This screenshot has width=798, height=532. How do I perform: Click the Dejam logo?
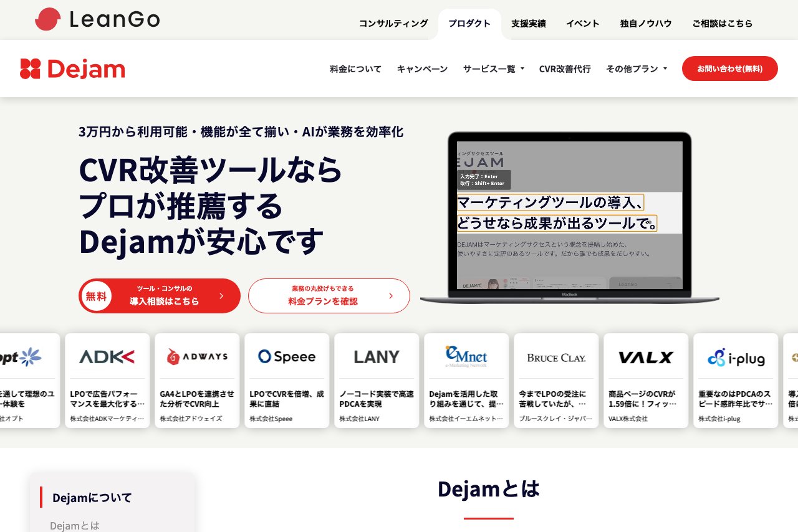tap(72, 69)
